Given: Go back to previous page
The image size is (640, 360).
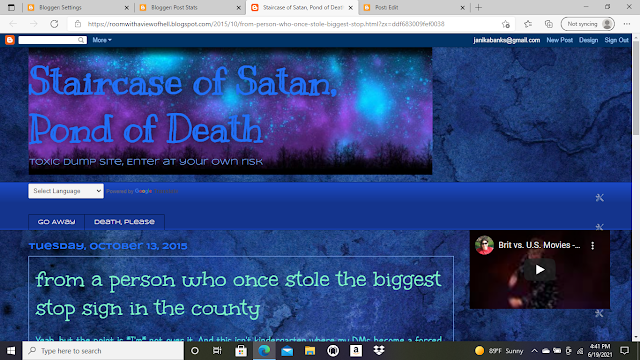Looking at the screenshot, I should [13, 24].
